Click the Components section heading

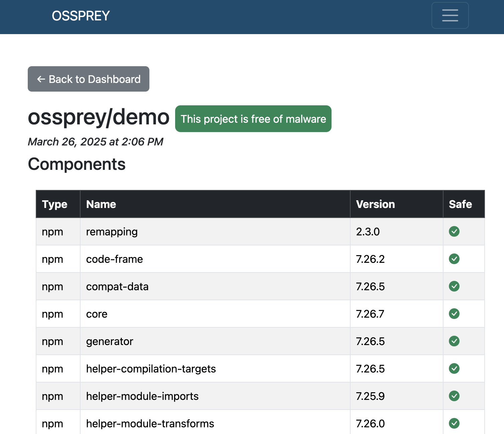pyautogui.click(x=77, y=164)
